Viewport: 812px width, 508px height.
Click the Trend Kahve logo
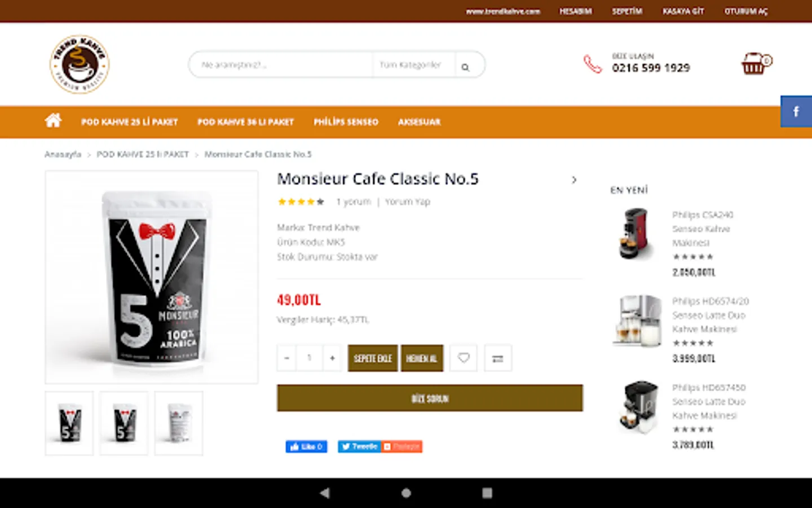[80, 64]
